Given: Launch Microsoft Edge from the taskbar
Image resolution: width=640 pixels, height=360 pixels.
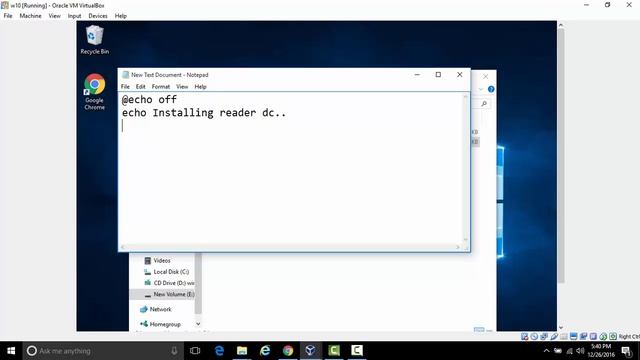Looking at the screenshot, I should [x=219, y=351].
